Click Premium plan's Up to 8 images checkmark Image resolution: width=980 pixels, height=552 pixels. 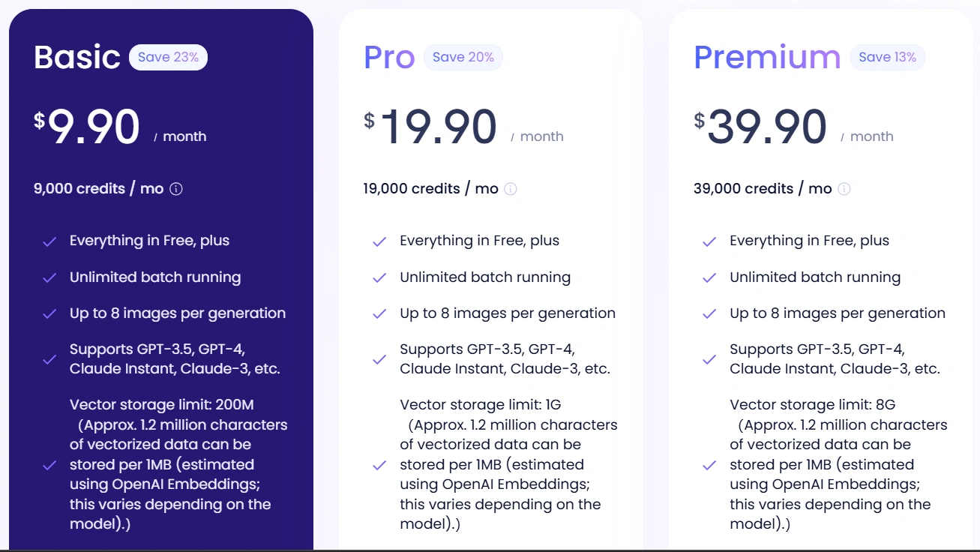coord(709,314)
